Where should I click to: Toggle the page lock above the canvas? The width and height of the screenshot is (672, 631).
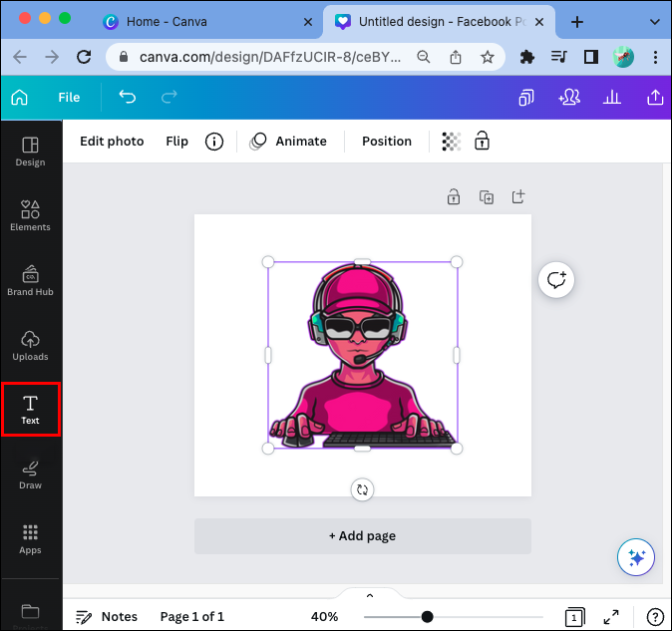(x=454, y=197)
